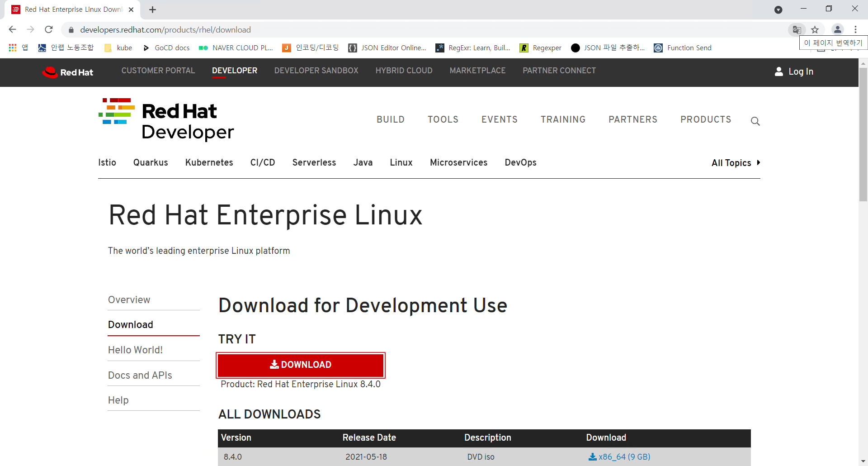Open the JSON 파일 추출하... bookmark
Screen dimensions: 868x466
pyautogui.click(x=608, y=48)
